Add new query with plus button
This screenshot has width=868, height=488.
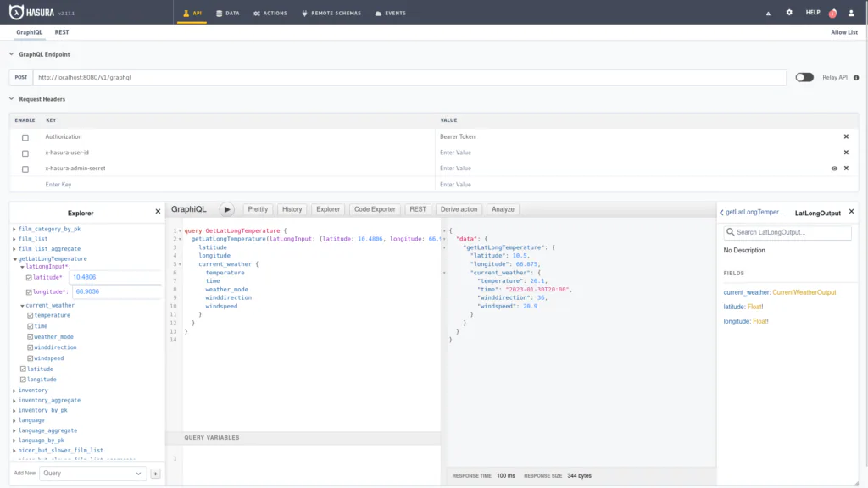click(x=156, y=474)
